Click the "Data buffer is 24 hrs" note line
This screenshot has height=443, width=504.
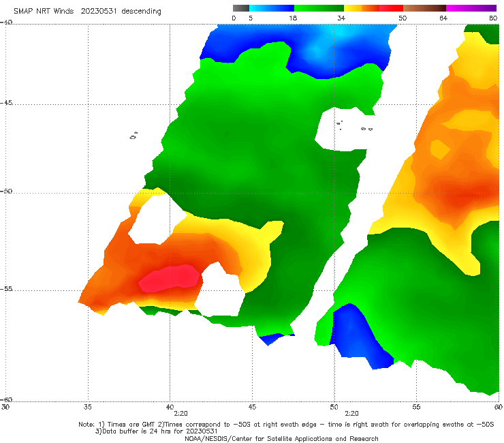pos(156,431)
